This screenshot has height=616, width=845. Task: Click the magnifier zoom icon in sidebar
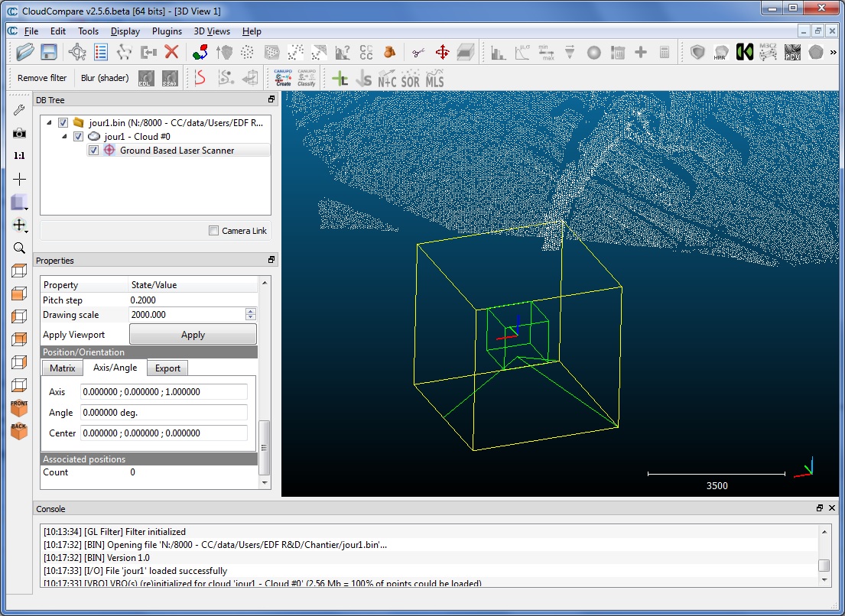tap(19, 248)
